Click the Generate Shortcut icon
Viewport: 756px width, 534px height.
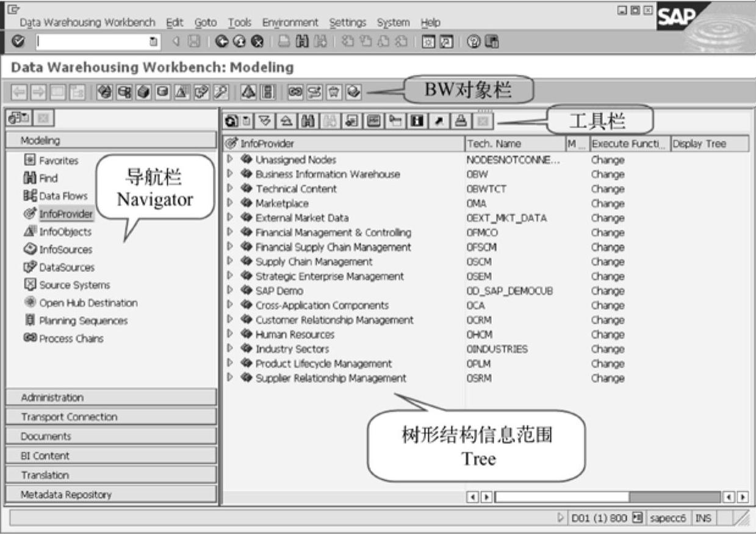click(x=446, y=42)
